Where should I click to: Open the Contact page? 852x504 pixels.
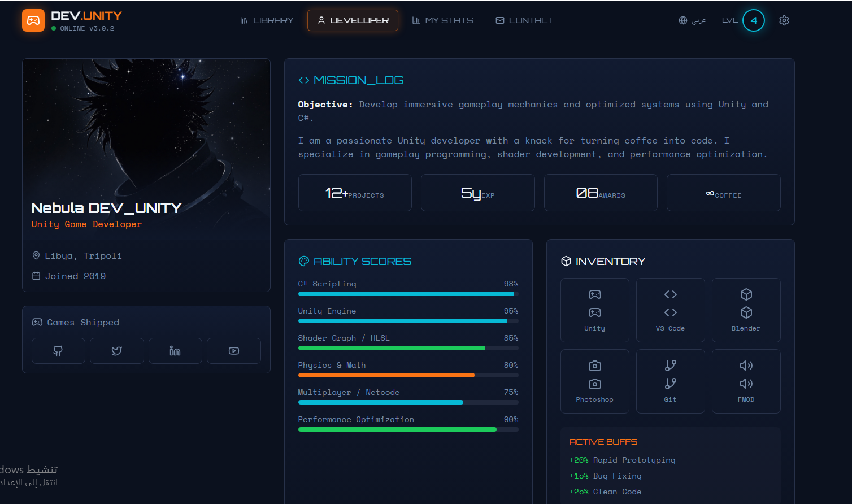[524, 20]
